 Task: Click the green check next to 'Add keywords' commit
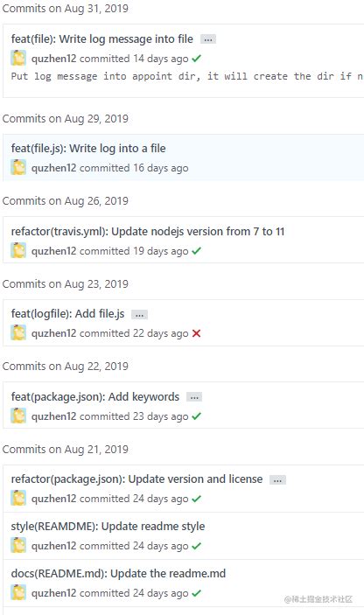[x=197, y=416]
